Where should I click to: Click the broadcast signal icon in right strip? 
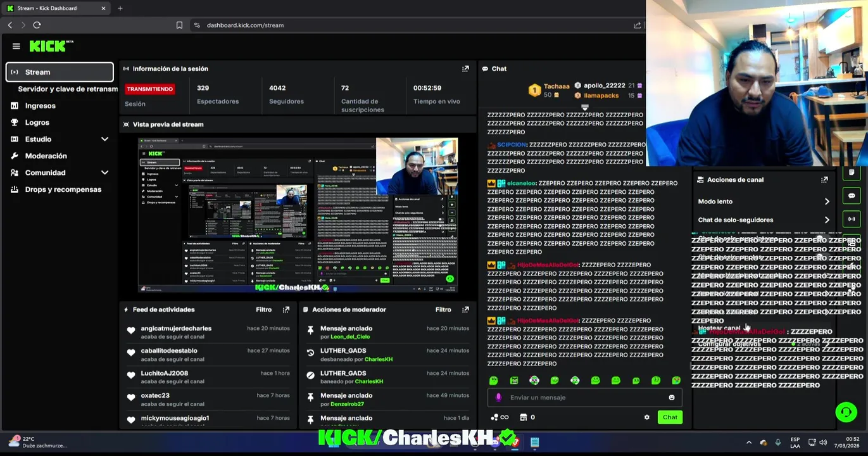click(x=852, y=219)
